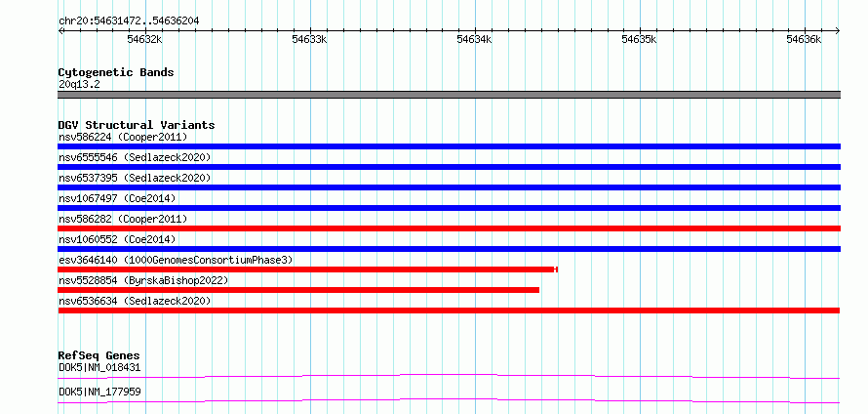The image size is (868, 414).
Task: Open variant nsv6555546 (Sedlazeck2020) label
Action: coord(135,157)
